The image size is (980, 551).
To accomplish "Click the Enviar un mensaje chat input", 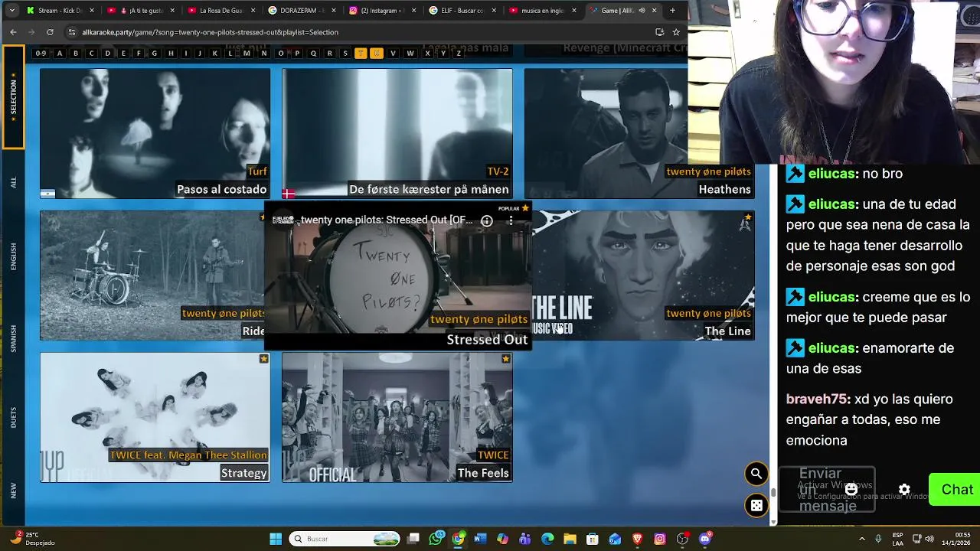I will pyautogui.click(x=827, y=490).
